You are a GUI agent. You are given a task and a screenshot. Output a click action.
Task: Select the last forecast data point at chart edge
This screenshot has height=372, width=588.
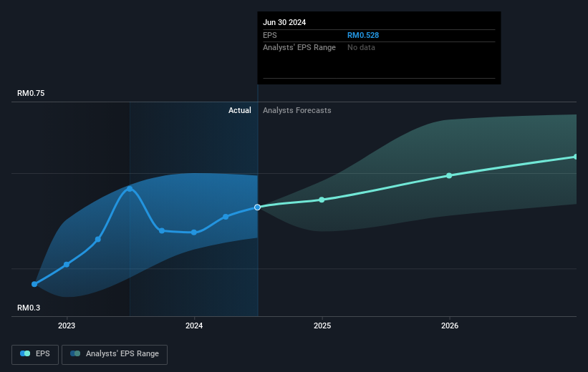point(576,157)
